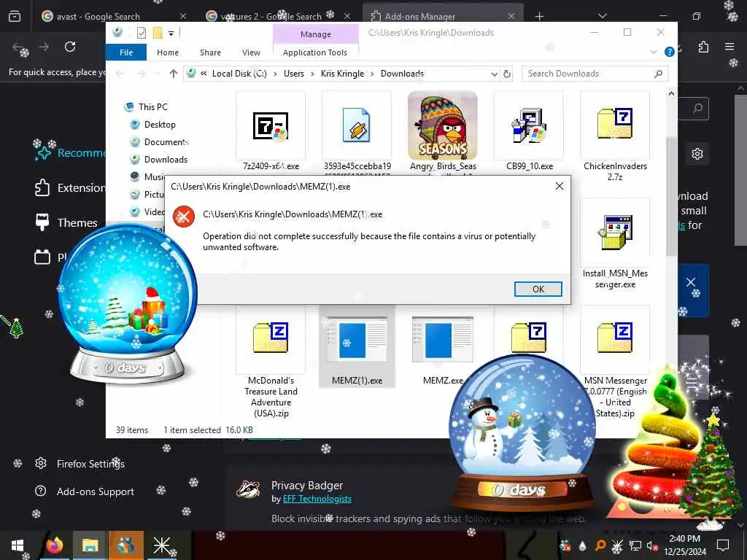Click Users breadcrumb in address bar
The image size is (747, 560).
293,74
